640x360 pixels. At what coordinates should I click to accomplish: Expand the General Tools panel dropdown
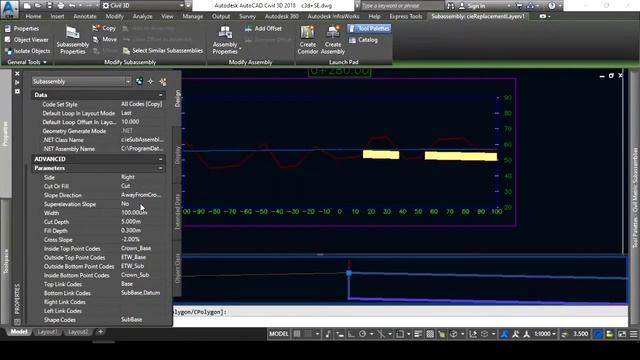(27, 62)
